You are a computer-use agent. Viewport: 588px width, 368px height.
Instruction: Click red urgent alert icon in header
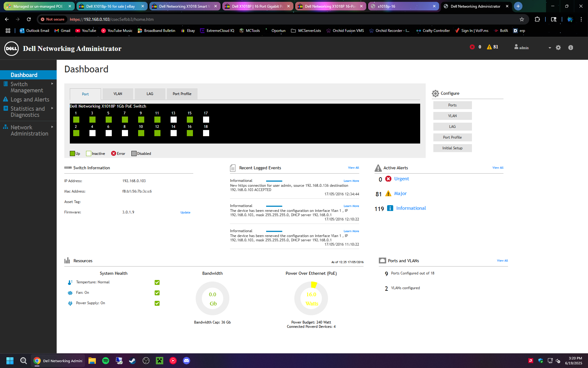pyautogui.click(x=472, y=47)
